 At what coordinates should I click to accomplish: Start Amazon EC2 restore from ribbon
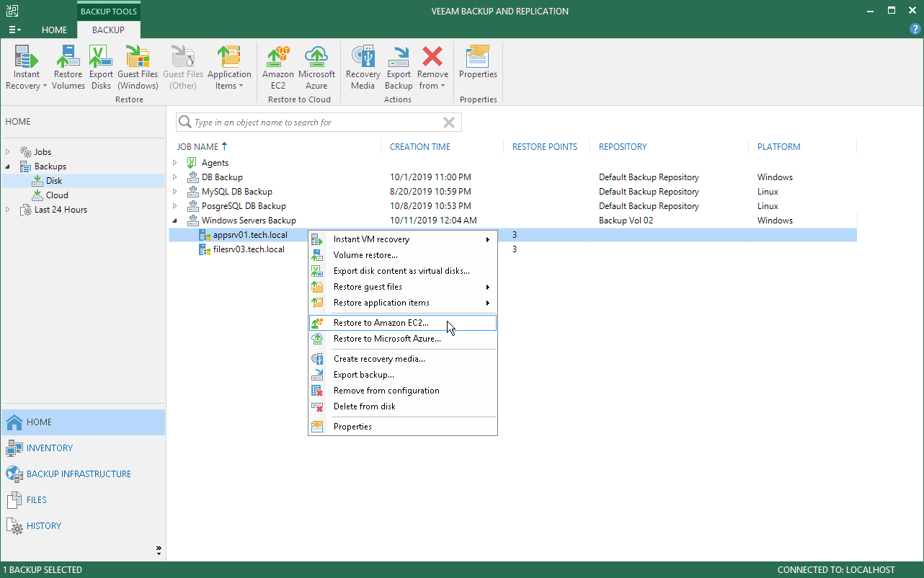pyautogui.click(x=277, y=68)
